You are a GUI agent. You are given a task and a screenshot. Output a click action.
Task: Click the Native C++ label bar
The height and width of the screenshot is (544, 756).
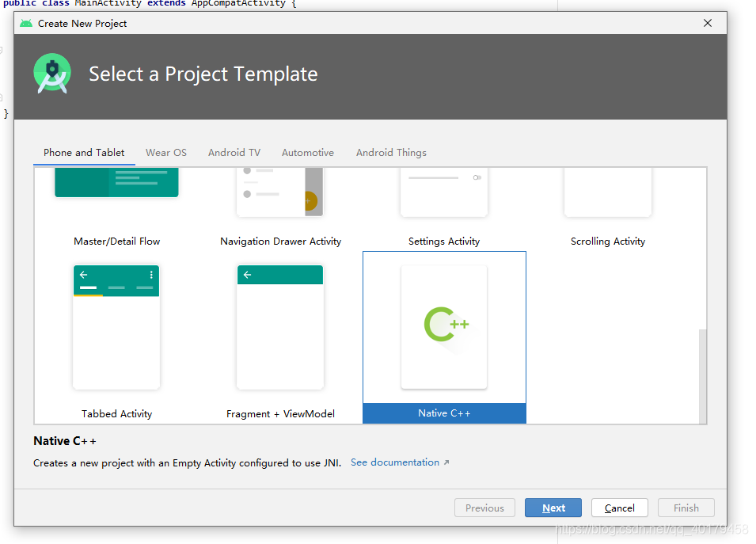(x=444, y=413)
